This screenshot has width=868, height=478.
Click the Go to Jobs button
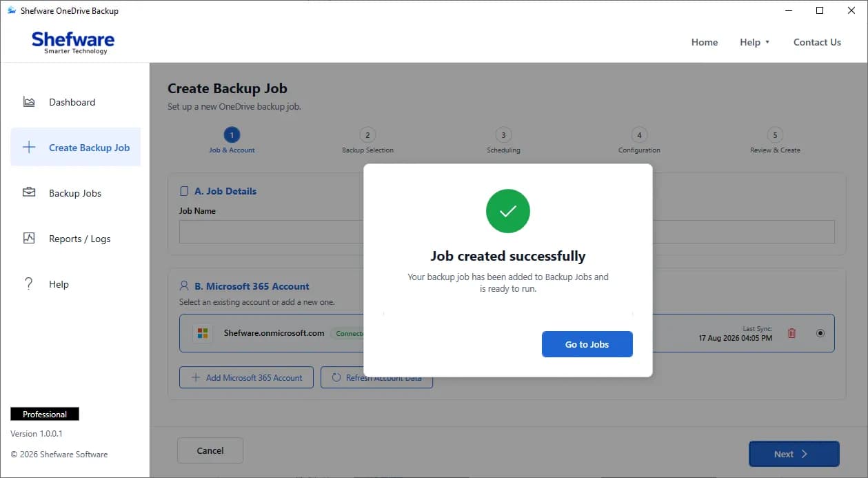tap(587, 344)
